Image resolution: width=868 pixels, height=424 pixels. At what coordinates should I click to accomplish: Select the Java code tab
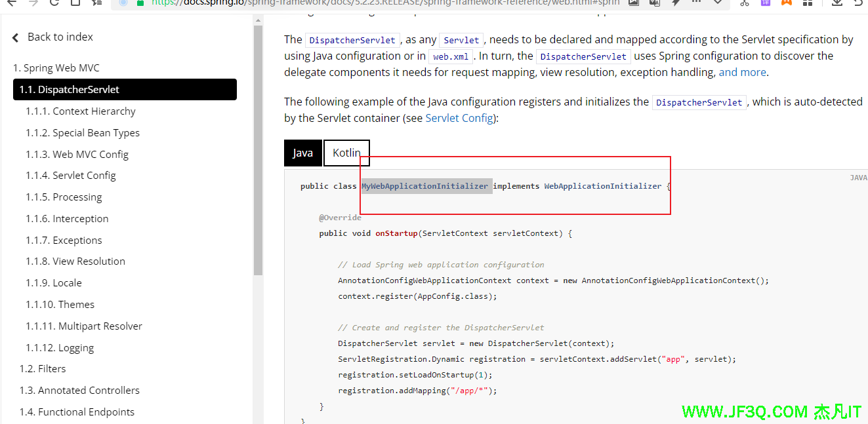pos(302,153)
